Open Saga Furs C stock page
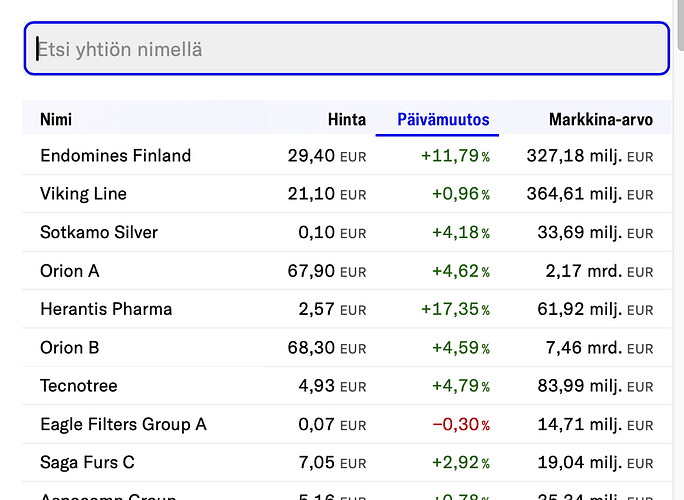 pyautogui.click(x=87, y=463)
